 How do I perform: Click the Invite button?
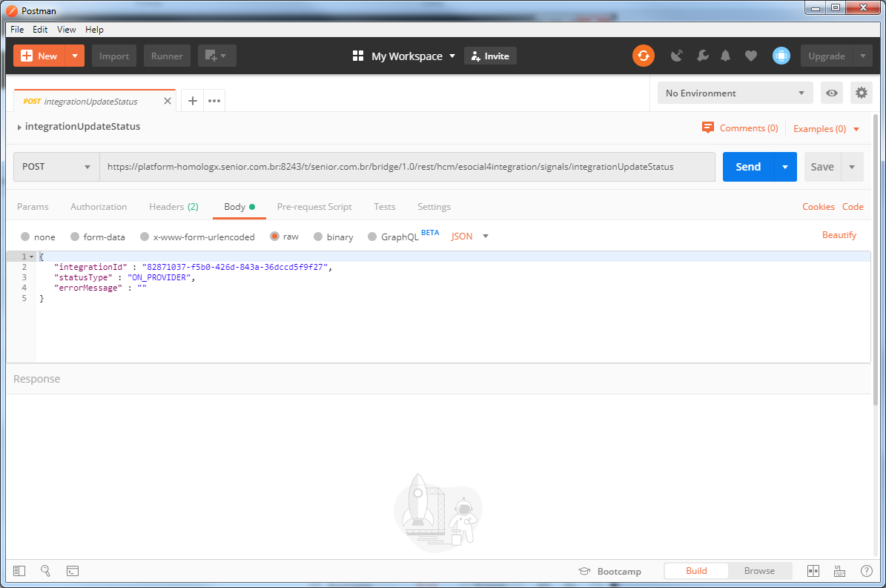coord(490,56)
